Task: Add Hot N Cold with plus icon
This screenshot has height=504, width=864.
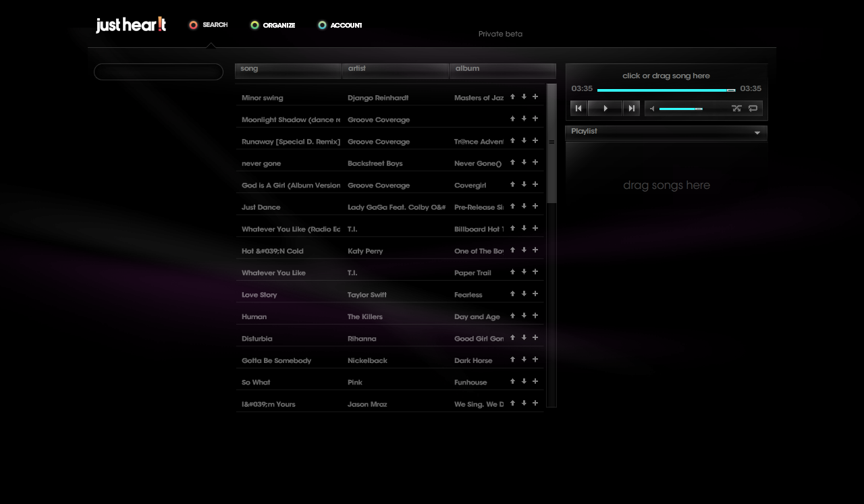Action: 535,250
